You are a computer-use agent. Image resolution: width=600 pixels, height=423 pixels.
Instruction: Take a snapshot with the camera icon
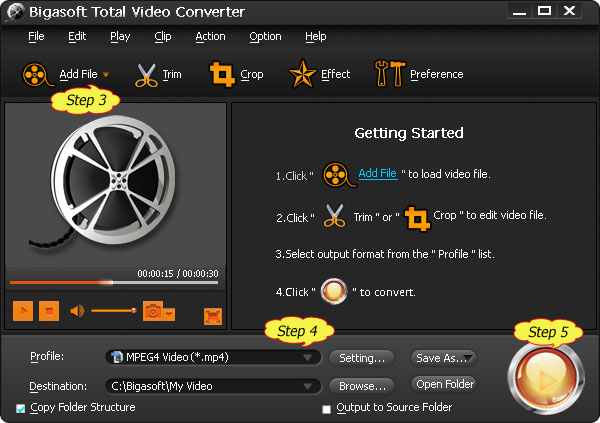coord(153,311)
